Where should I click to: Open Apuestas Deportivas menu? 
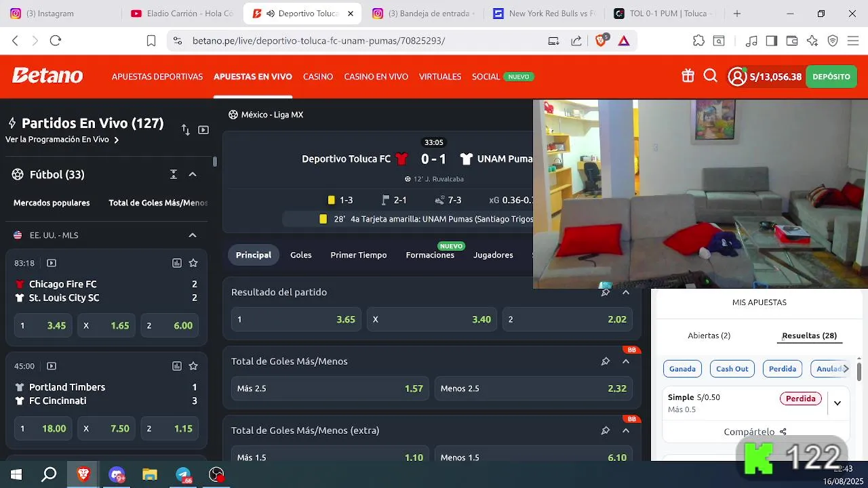tap(157, 77)
